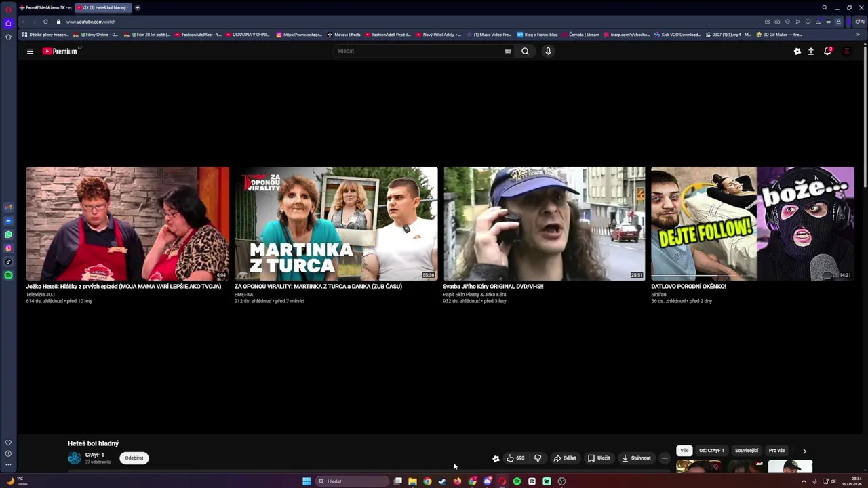Open File Explorer from taskbar
The image size is (868, 488).
[412, 481]
